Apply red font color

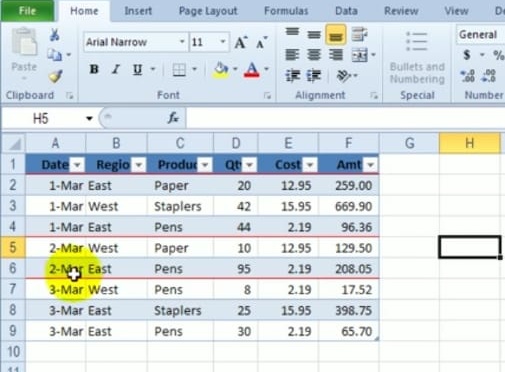coord(252,70)
